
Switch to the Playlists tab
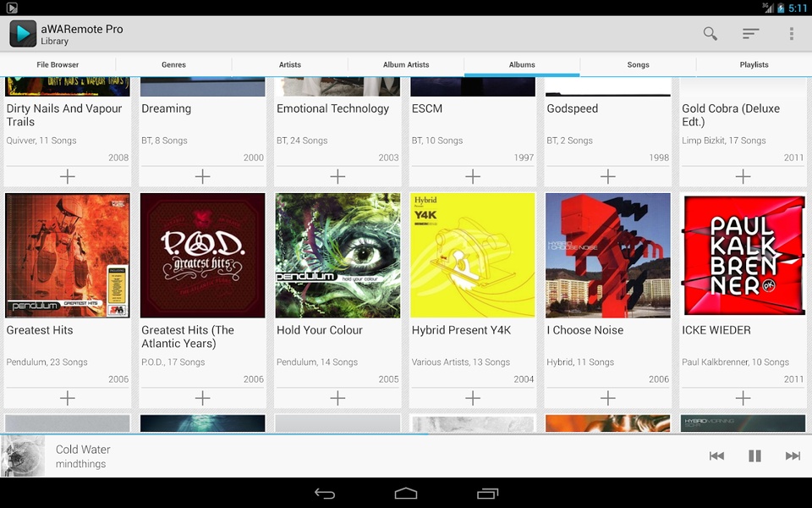coord(754,65)
